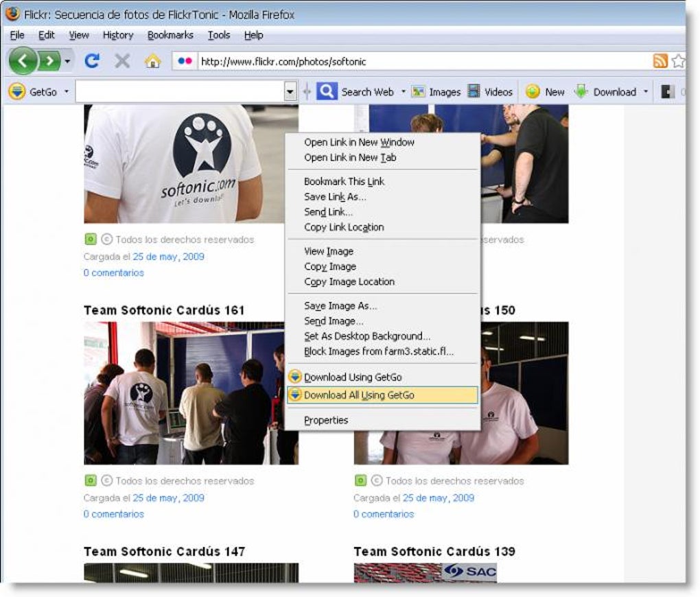The height and width of the screenshot is (597, 700).
Task: Open the Download toolbar dropdown arrow
Action: click(x=646, y=91)
